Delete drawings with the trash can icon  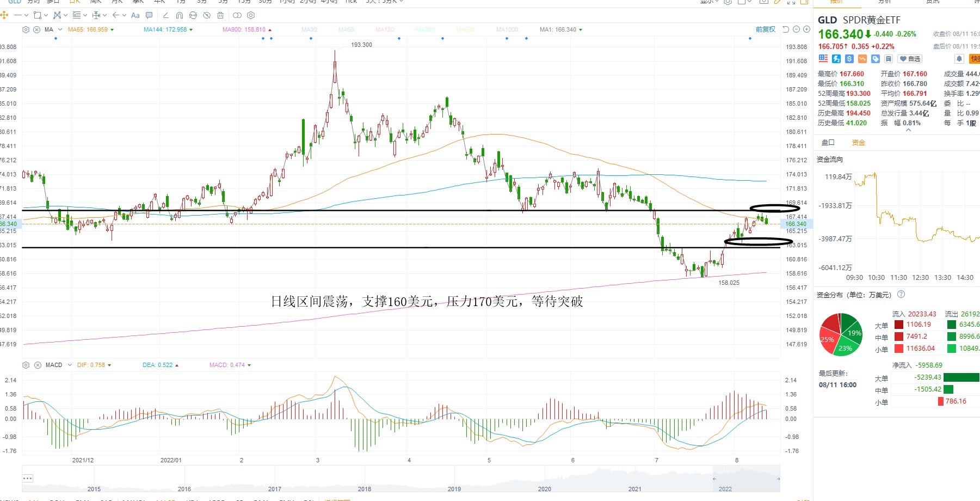(x=220, y=15)
